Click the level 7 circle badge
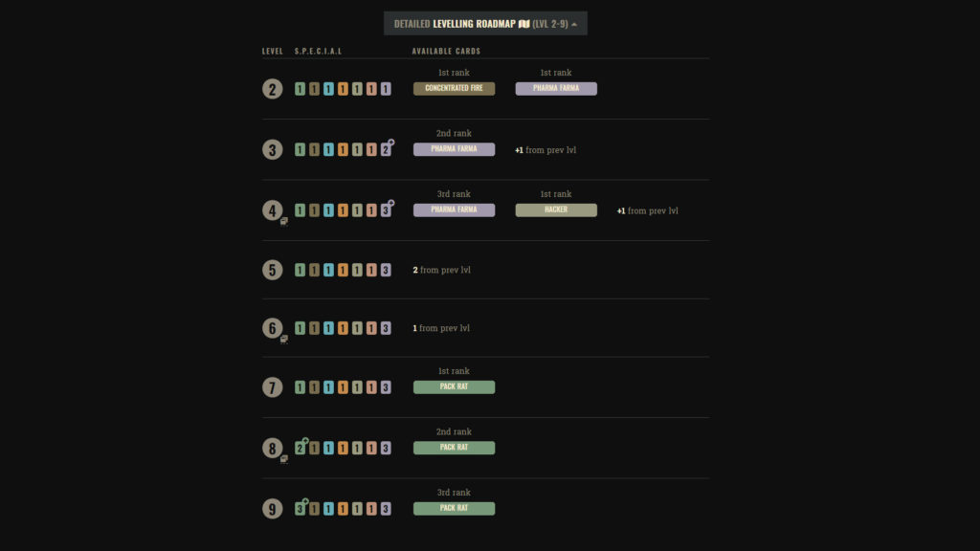This screenshot has height=551, width=980. [273, 387]
